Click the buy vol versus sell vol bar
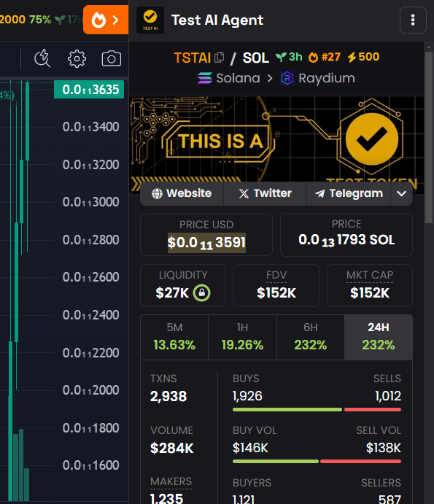 [317, 461]
